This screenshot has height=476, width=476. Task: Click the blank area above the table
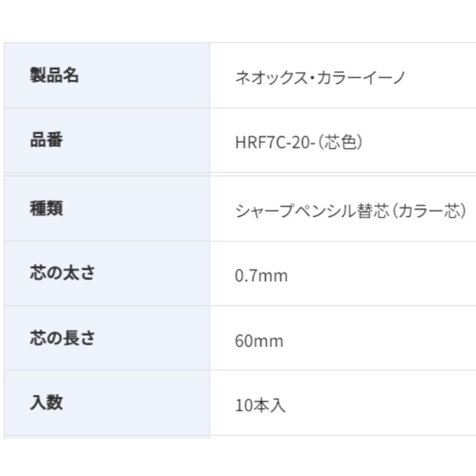[x=238, y=20]
